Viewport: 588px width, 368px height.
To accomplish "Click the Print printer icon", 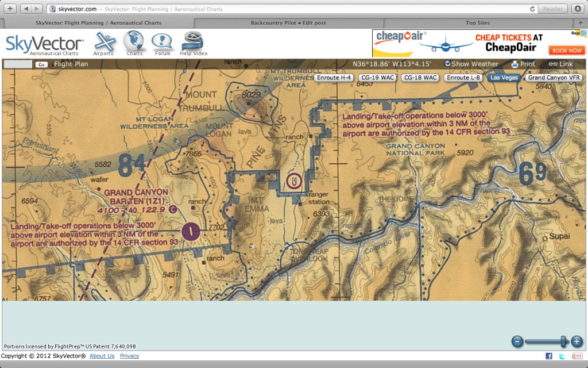I will [515, 64].
